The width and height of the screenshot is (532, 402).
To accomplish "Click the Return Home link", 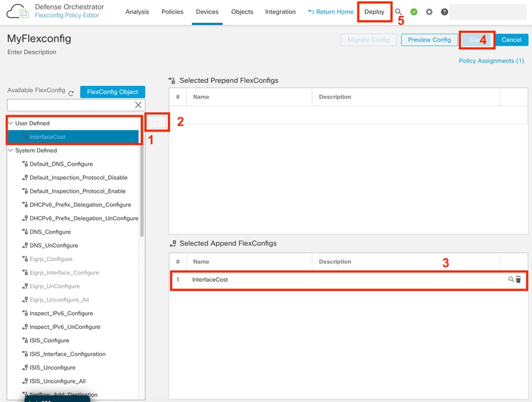I will 330,12.
